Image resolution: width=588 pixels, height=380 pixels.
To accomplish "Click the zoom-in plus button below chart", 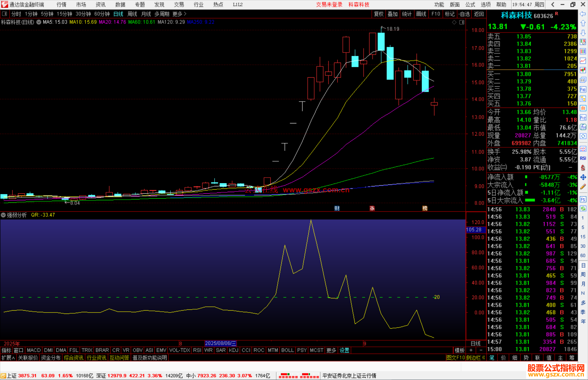I will tap(471, 350).
